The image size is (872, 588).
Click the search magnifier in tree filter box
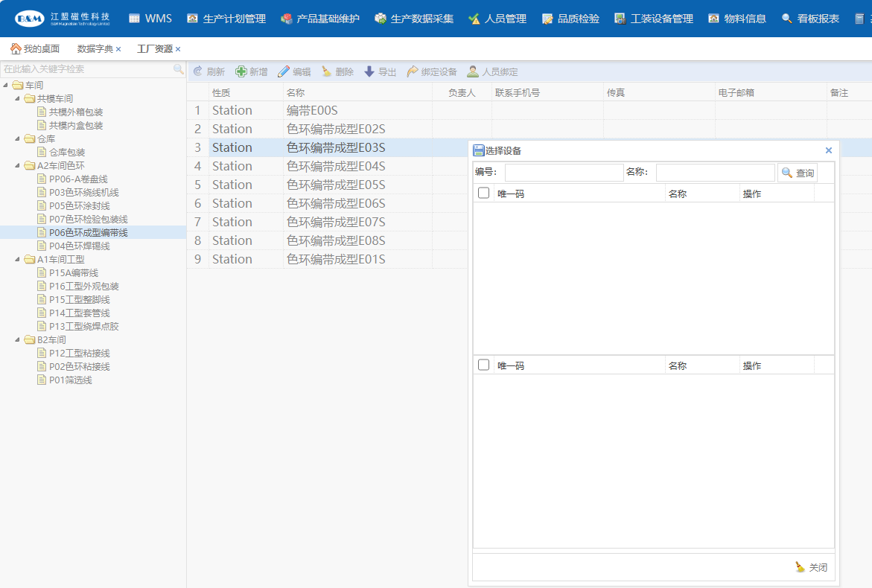pos(179,69)
